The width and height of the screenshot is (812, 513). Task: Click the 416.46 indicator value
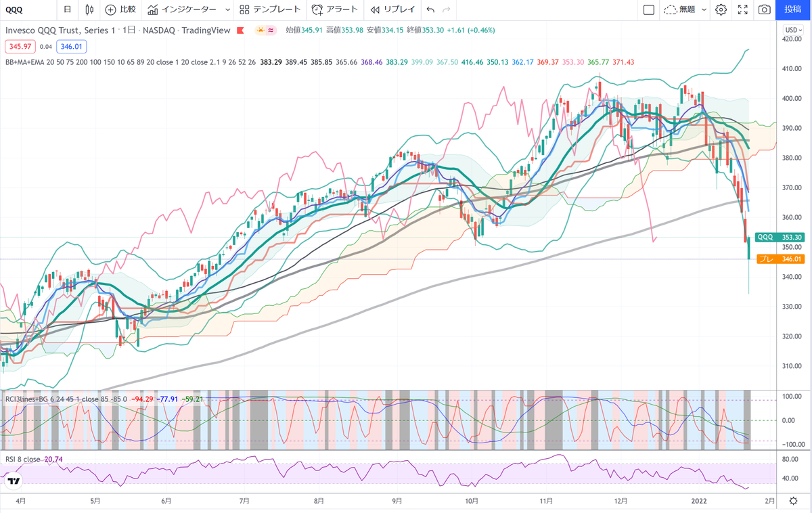pyautogui.click(x=472, y=62)
